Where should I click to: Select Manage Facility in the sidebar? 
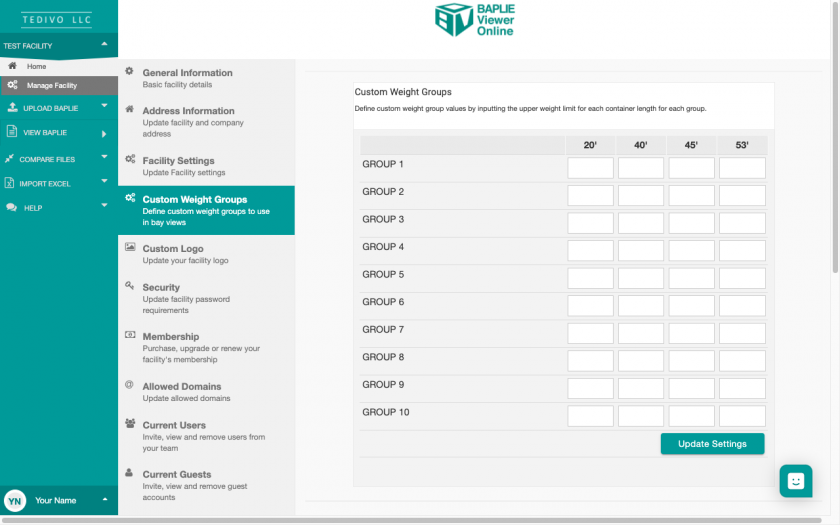point(59,85)
